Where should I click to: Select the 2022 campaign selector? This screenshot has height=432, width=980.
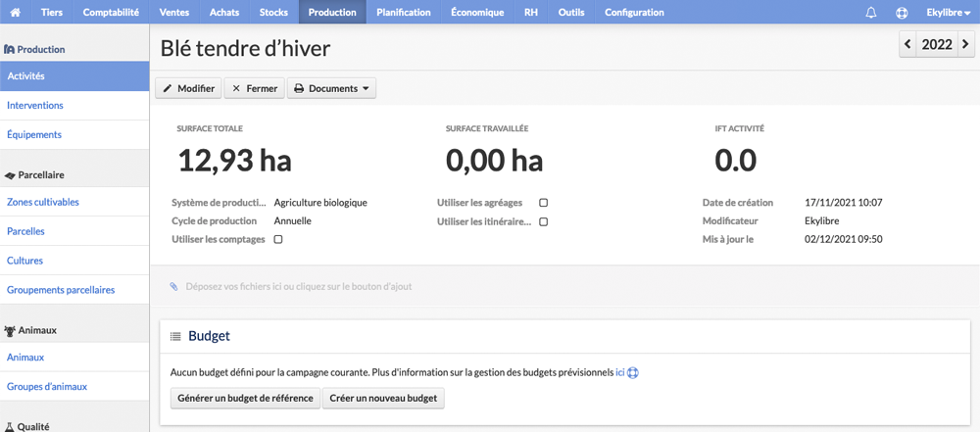click(937, 44)
